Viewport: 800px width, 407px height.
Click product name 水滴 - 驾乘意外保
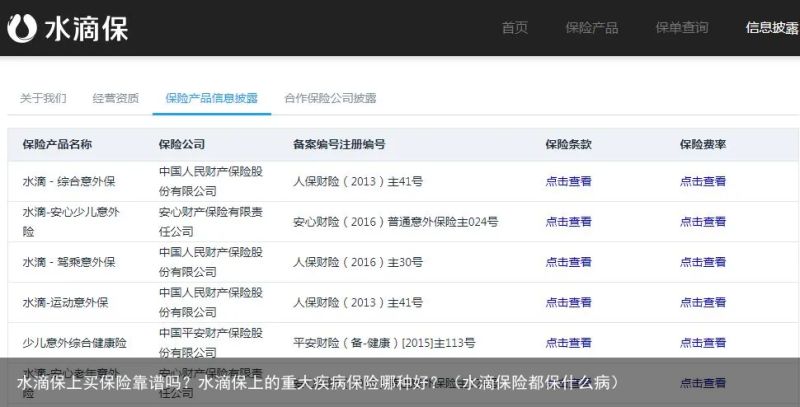click(x=69, y=262)
